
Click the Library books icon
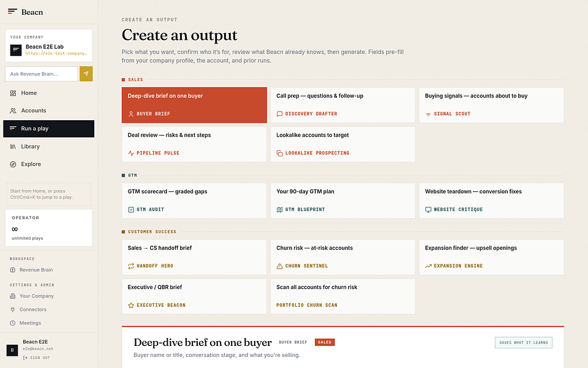[13, 147]
